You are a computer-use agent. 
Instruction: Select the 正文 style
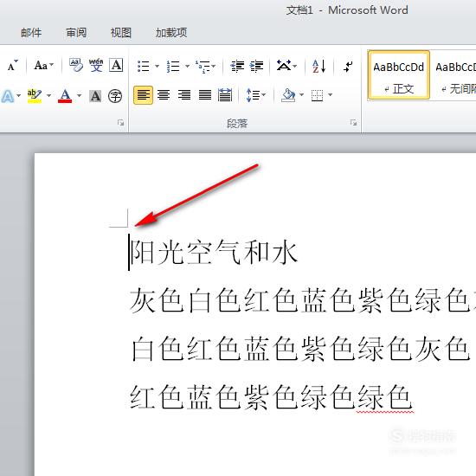click(399, 75)
